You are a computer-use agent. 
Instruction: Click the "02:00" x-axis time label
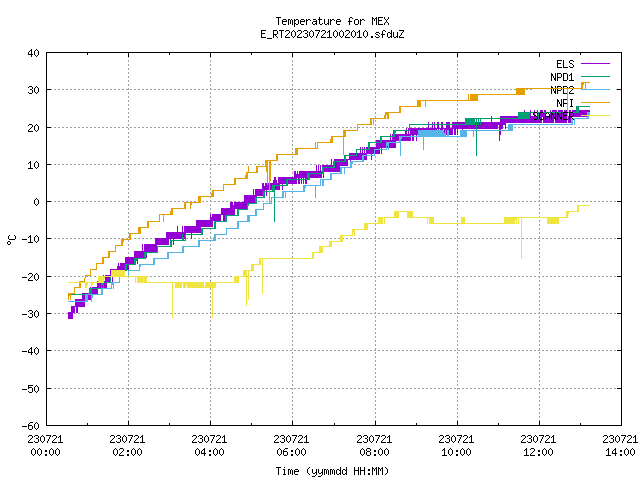pos(127,452)
